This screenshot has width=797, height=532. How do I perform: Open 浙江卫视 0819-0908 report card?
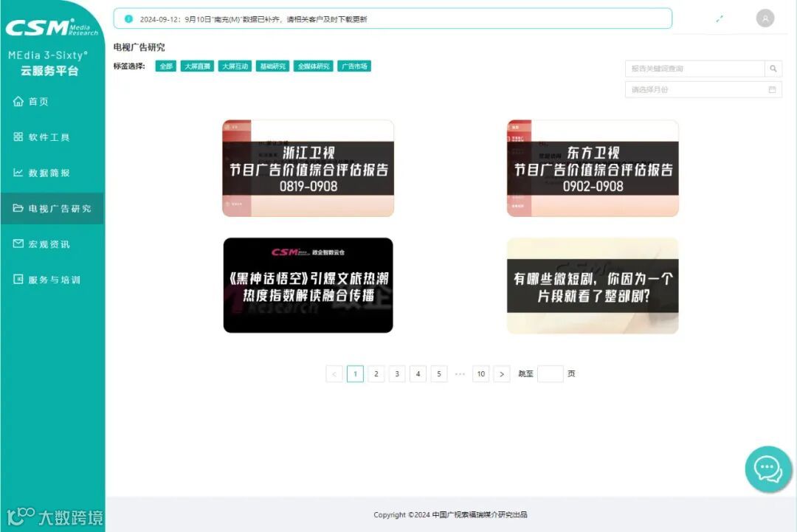click(x=308, y=168)
